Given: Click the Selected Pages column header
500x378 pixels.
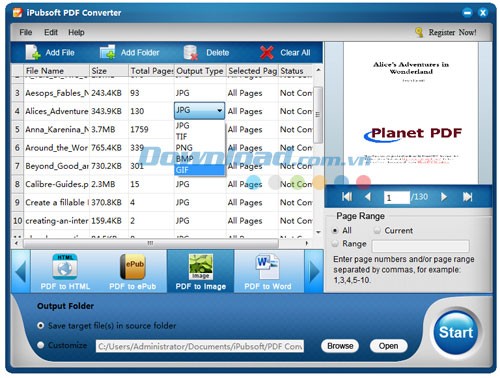Looking at the screenshot, I should pyautogui.click(x=252, y=71).
